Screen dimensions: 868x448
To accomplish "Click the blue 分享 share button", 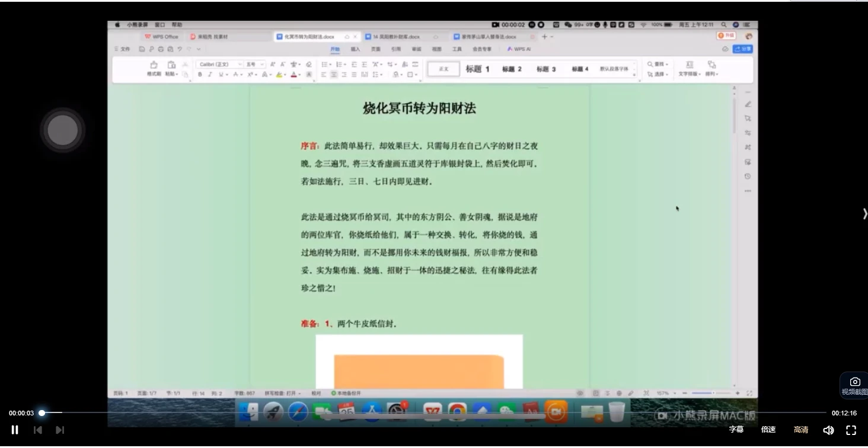I will tap(743, 49).
